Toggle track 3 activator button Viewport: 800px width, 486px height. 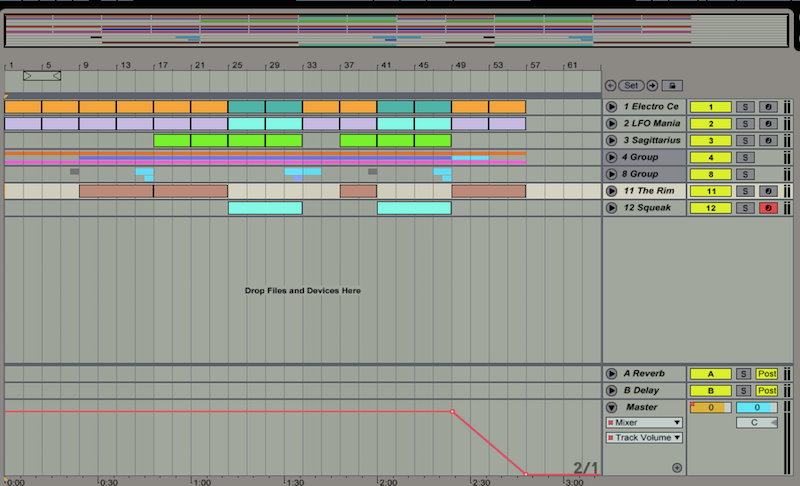[x=711, y=140]
